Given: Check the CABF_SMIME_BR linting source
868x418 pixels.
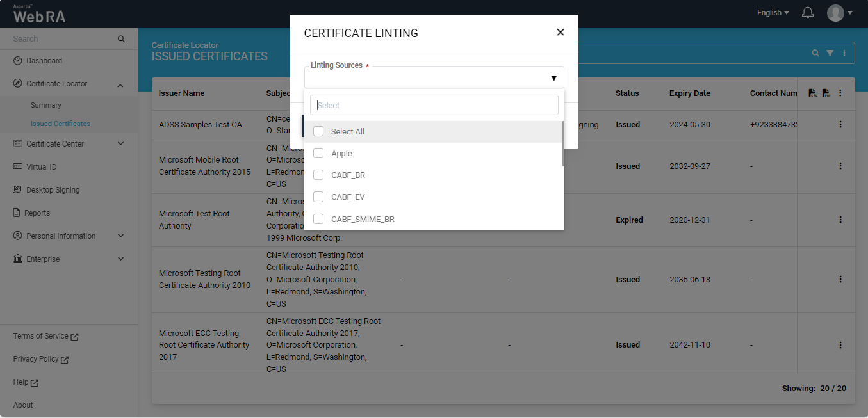Looking at the screenshot, I should 318,219.
